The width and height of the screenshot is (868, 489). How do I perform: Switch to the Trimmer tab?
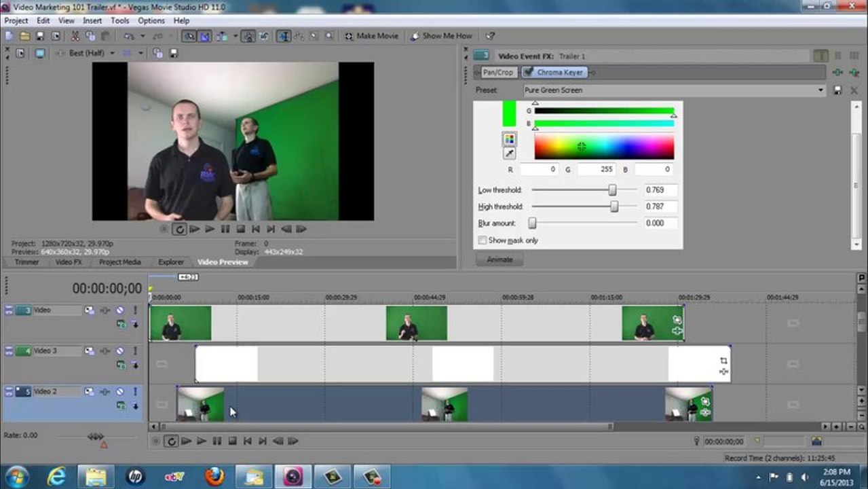27,262
